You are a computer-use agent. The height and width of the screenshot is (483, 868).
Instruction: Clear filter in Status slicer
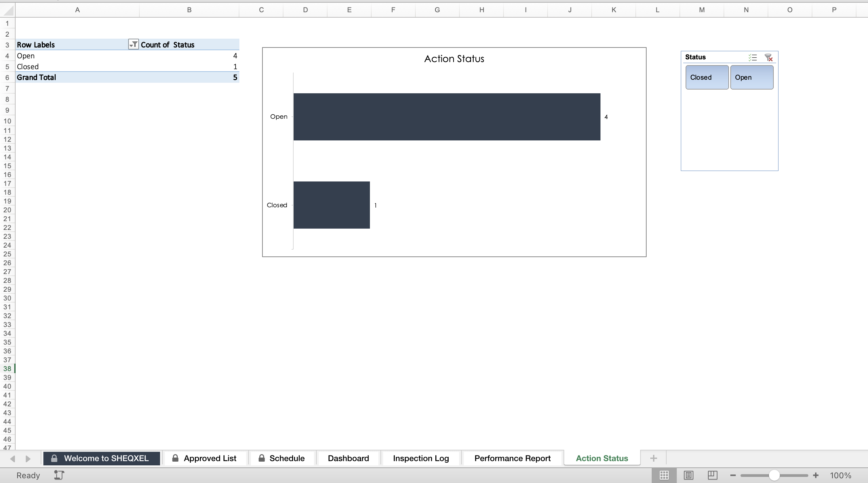click(x=769, y=57)
